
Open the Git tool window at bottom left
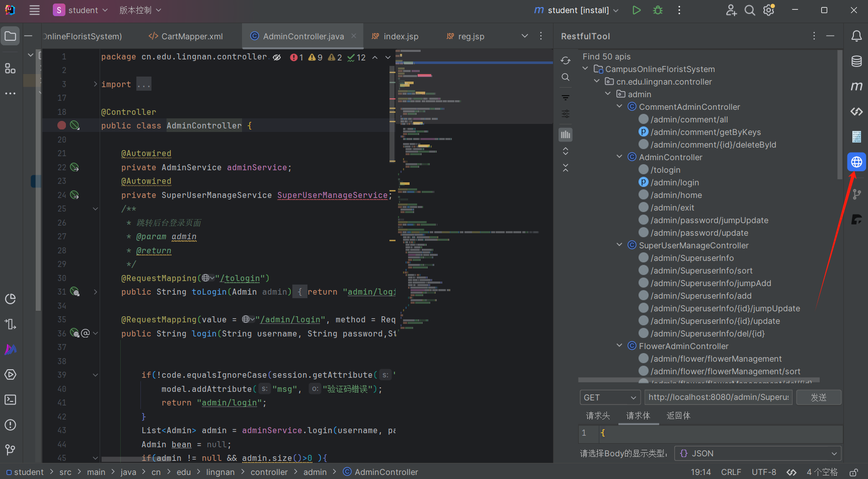tap(10, 449)
